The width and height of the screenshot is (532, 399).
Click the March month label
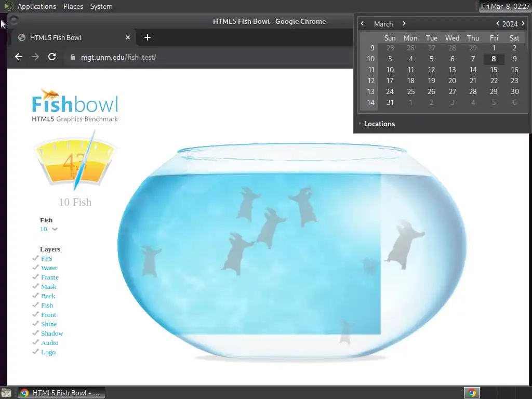pyautogui.click(x=383, y=24)
